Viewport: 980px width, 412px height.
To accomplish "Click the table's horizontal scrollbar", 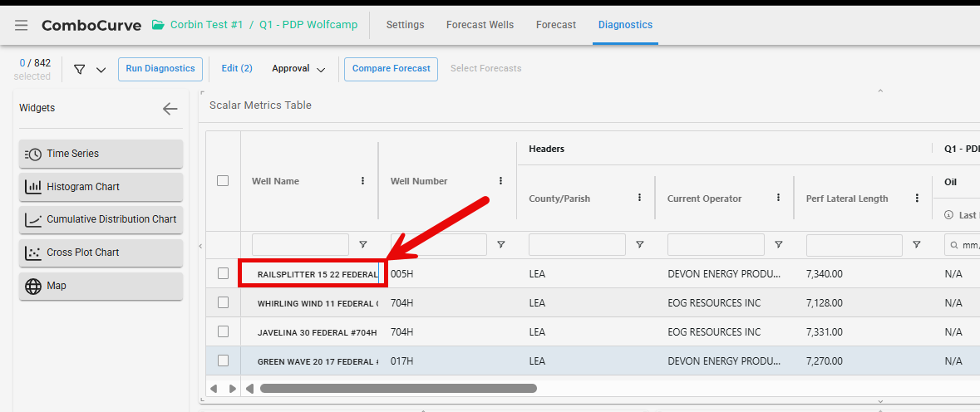I will click(398, 388).
